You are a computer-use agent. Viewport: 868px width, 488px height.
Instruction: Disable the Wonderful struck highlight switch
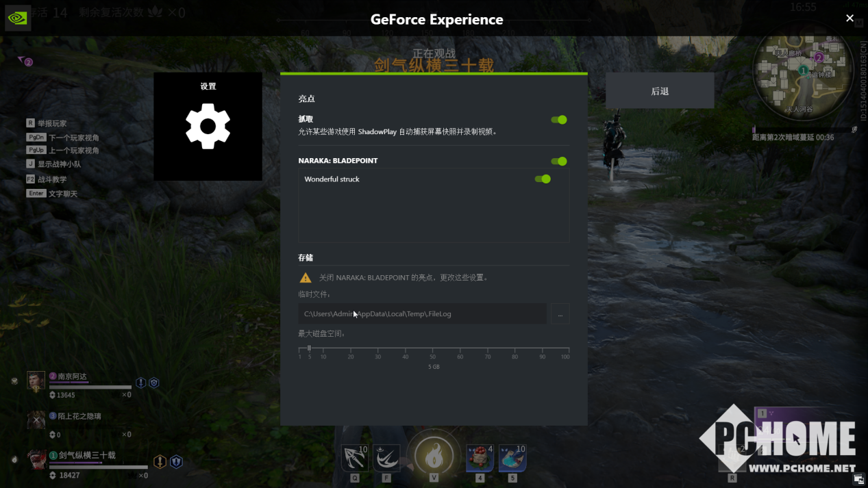point(543,179)
